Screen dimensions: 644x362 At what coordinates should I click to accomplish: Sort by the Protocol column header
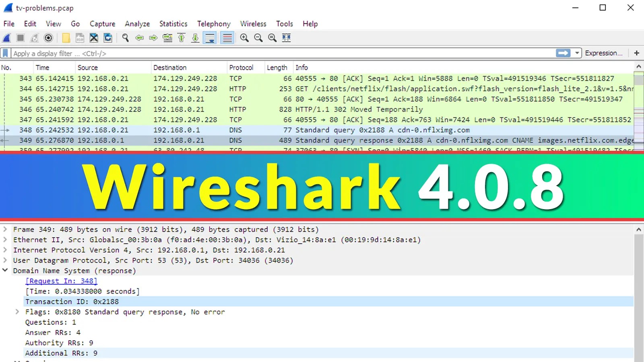coord(246,68)
